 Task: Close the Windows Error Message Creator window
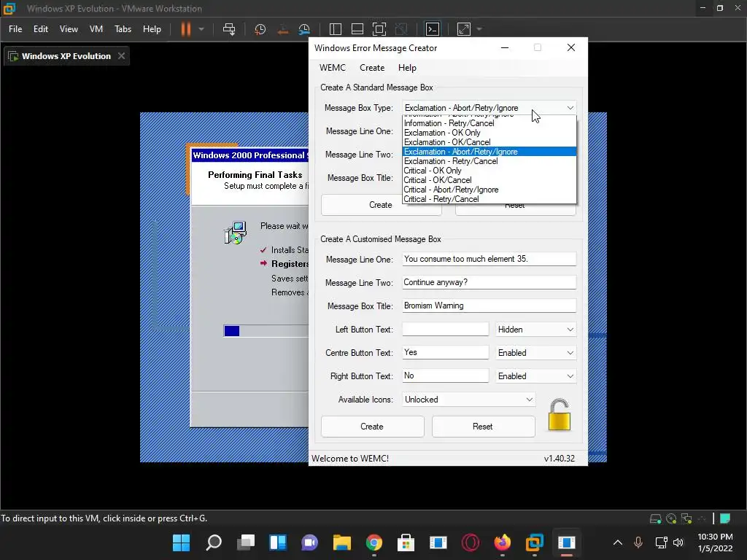(x=570, y=47)
